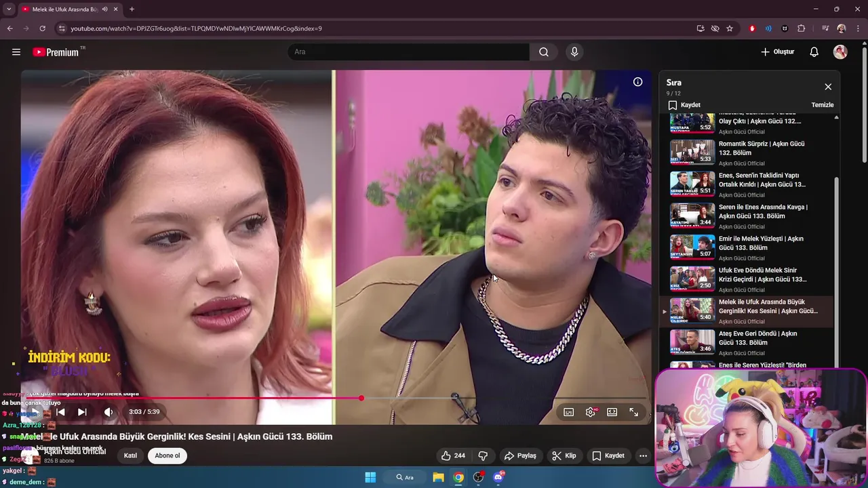Open Enes, Seren'in Taklidini Yaptı video

[762, 180]
